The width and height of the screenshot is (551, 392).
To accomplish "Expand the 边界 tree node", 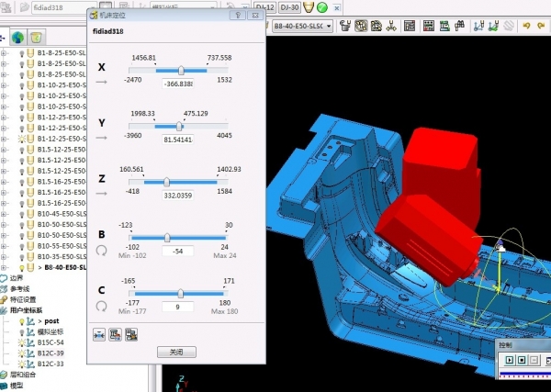I will (x=4, y=278).
